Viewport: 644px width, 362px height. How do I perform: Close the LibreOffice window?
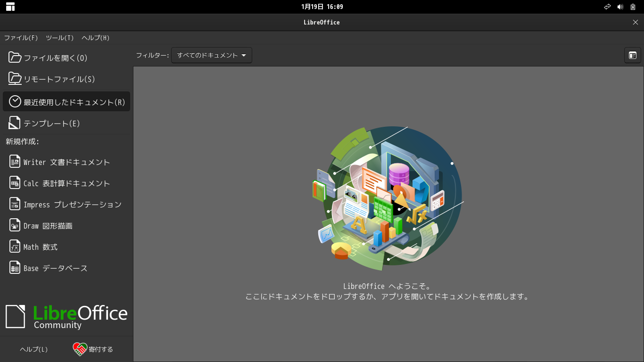click(x=635, y=22)
